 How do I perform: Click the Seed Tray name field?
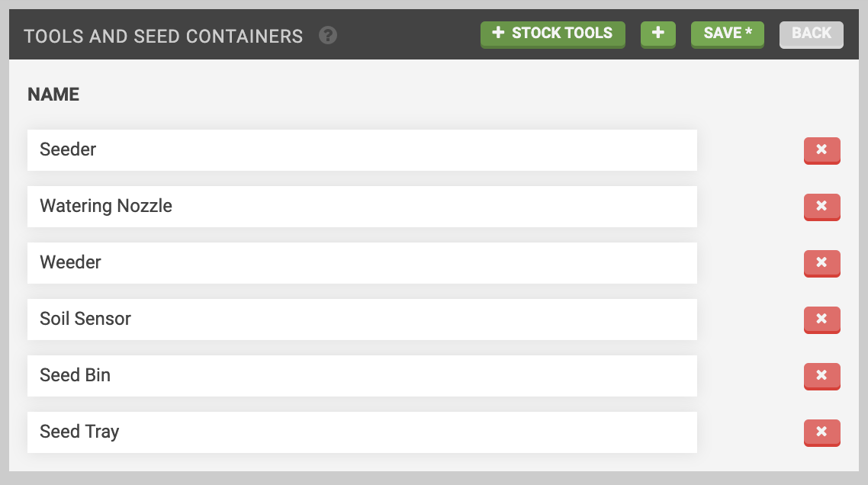[362, 432]
